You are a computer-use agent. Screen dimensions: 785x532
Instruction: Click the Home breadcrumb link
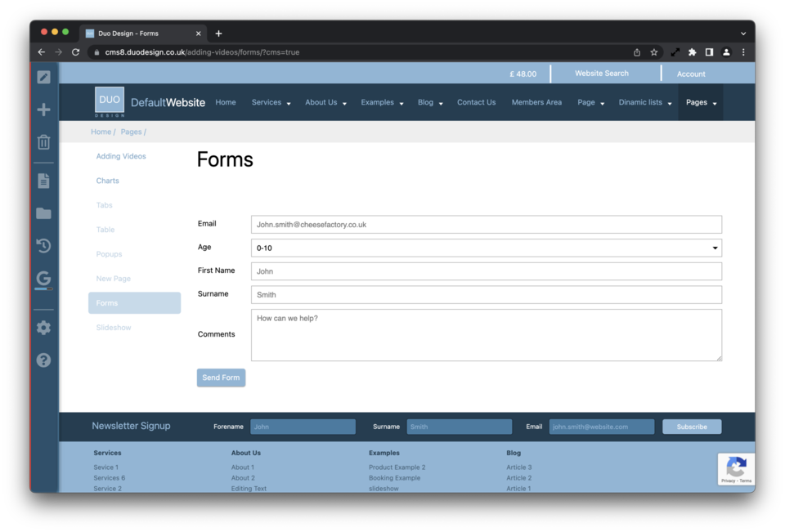tap(101, 132)
